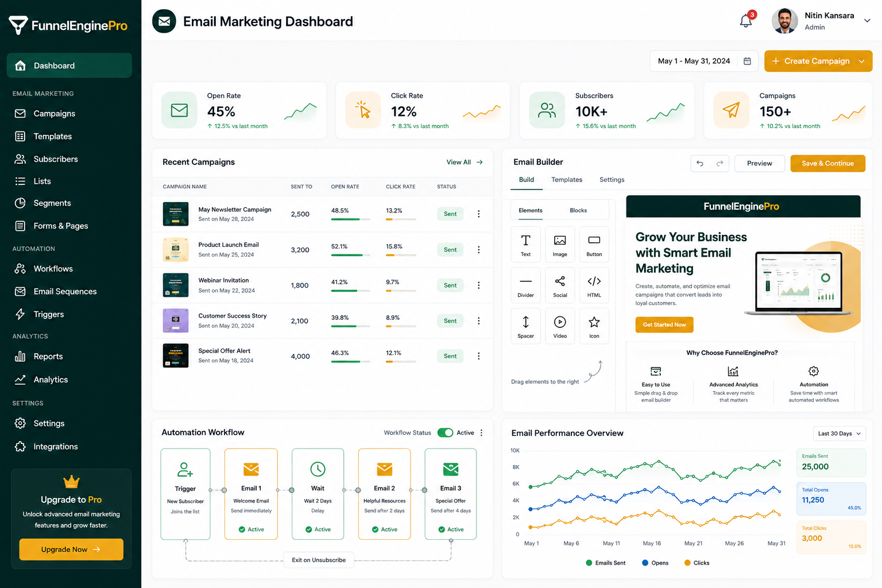Open options for Webinar Invitation row

pos(478,285)
